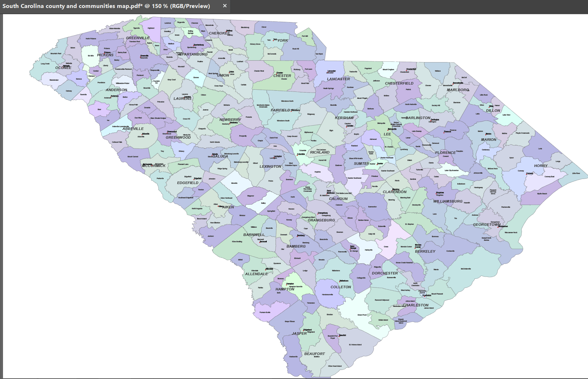Select the YORK county label
The image size is (588, 379).
282,41
